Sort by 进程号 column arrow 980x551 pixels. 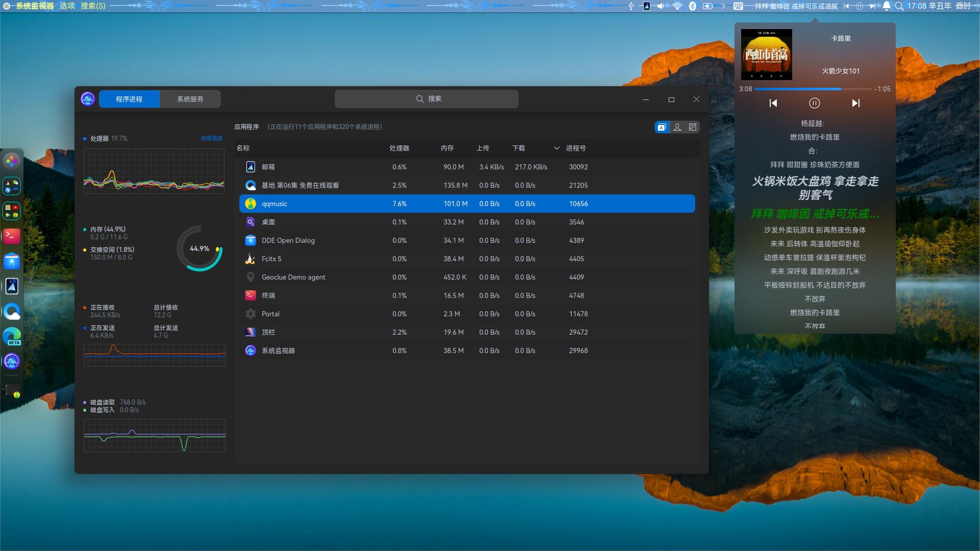click(x=556, y=148)
